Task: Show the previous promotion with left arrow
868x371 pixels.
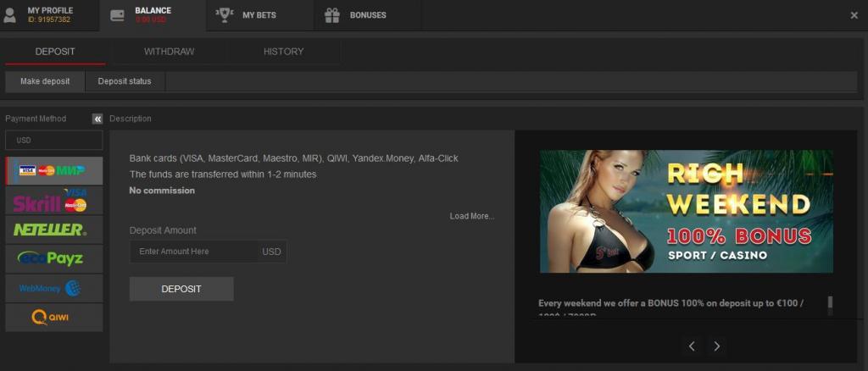Action: pos(692,346)
